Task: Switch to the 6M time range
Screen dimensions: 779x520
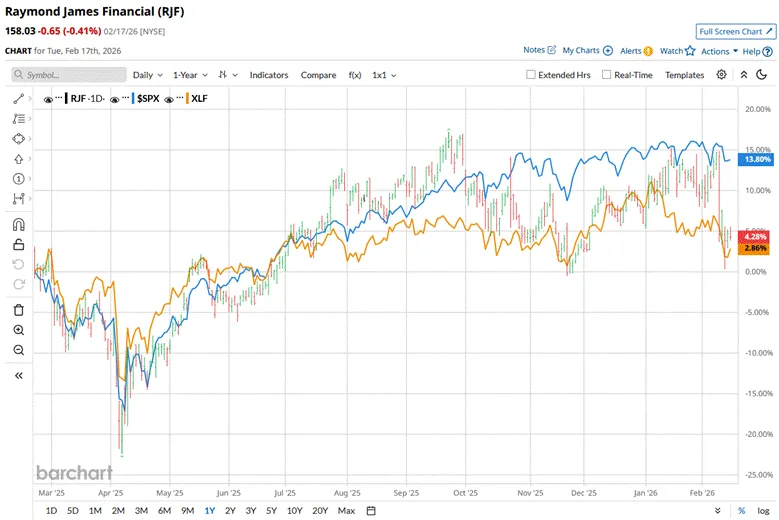Action: pos(163,511)
